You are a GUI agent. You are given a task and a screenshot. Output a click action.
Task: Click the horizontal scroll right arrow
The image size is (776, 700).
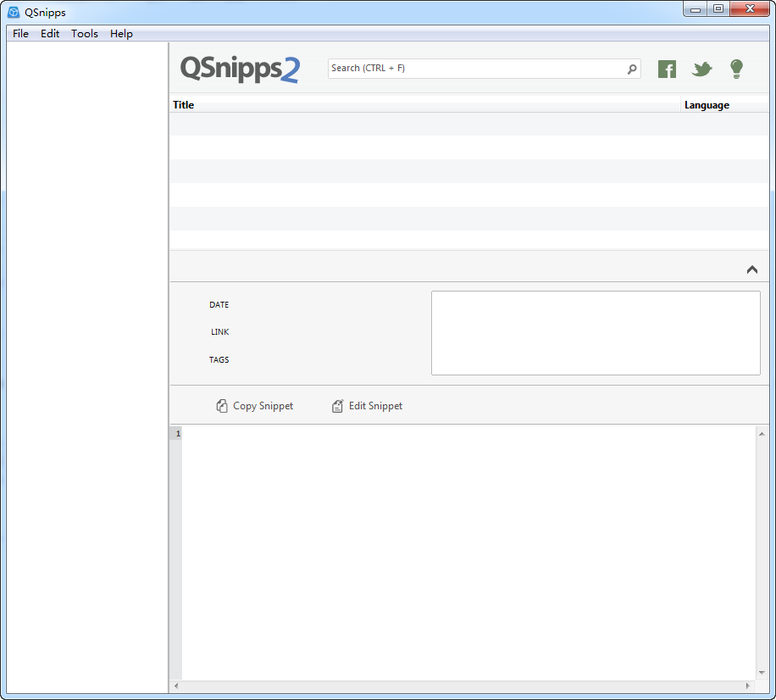(748, 686)
